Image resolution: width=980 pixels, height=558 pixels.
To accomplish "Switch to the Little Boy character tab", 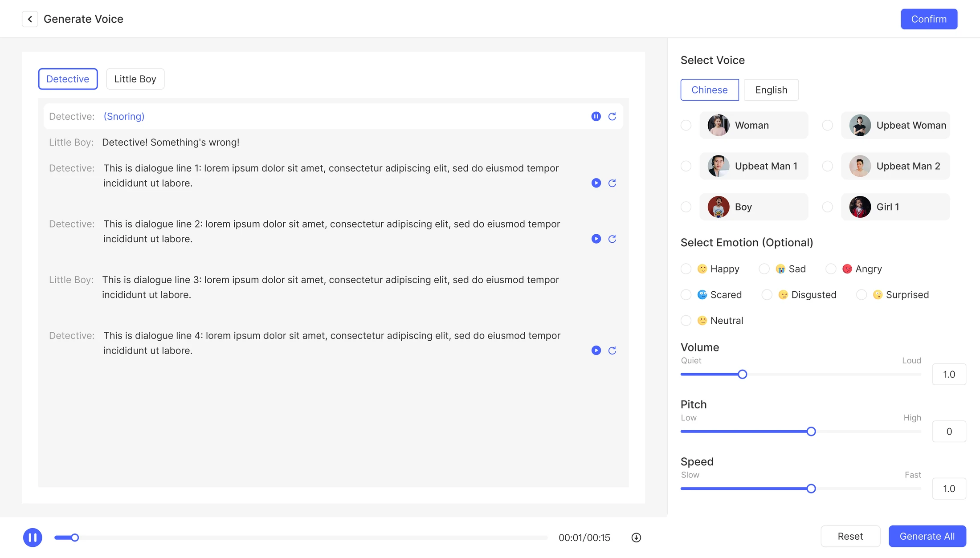I will click(135, 79).
